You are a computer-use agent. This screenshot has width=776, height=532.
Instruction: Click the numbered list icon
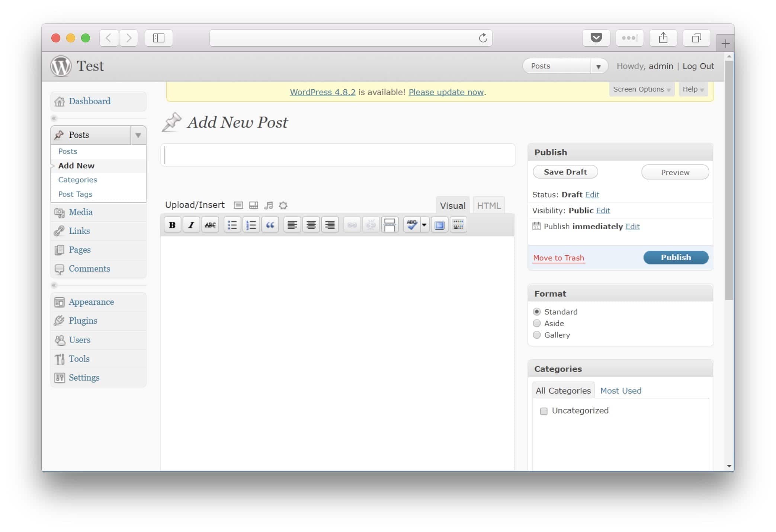(251, 225)
